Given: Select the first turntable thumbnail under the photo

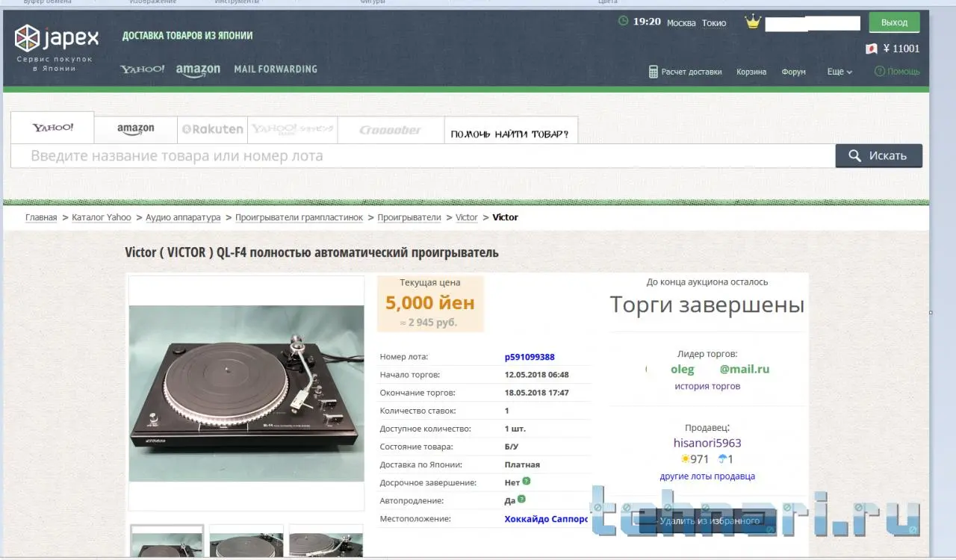Looking at the screenshot, I should pyautogui.click(x=167, y=542).
